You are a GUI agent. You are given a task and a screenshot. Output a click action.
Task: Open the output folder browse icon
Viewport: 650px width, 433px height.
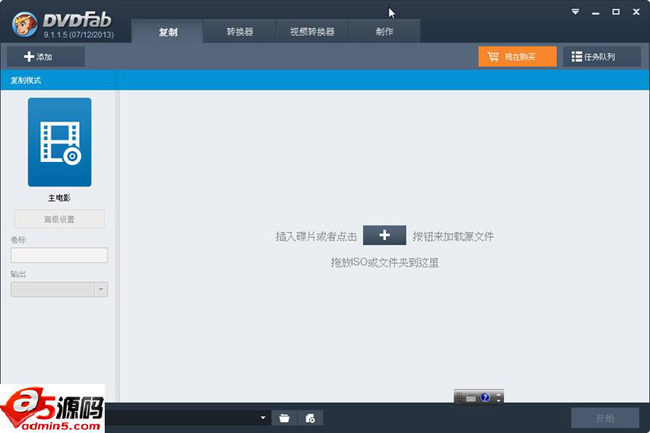[284, 418]
